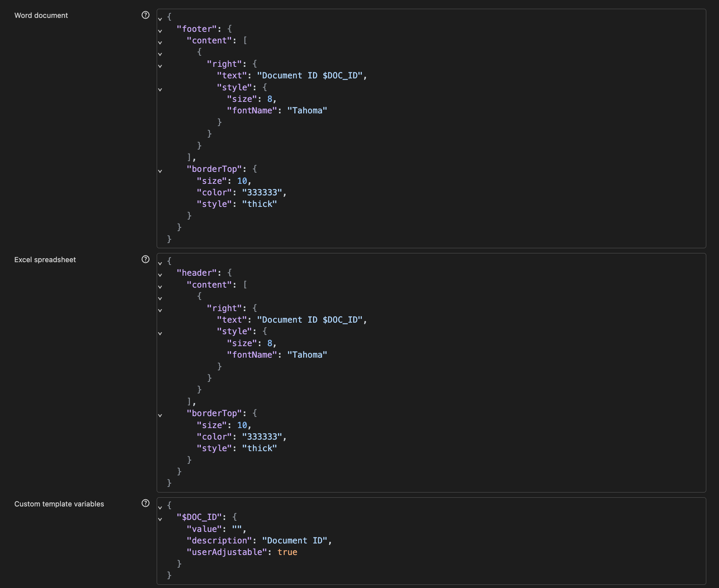This screenshot has width=719, height=588.
Task: Collapse "style" object in Excel spreadsheet editor
Action: click(x=160, y=333)
